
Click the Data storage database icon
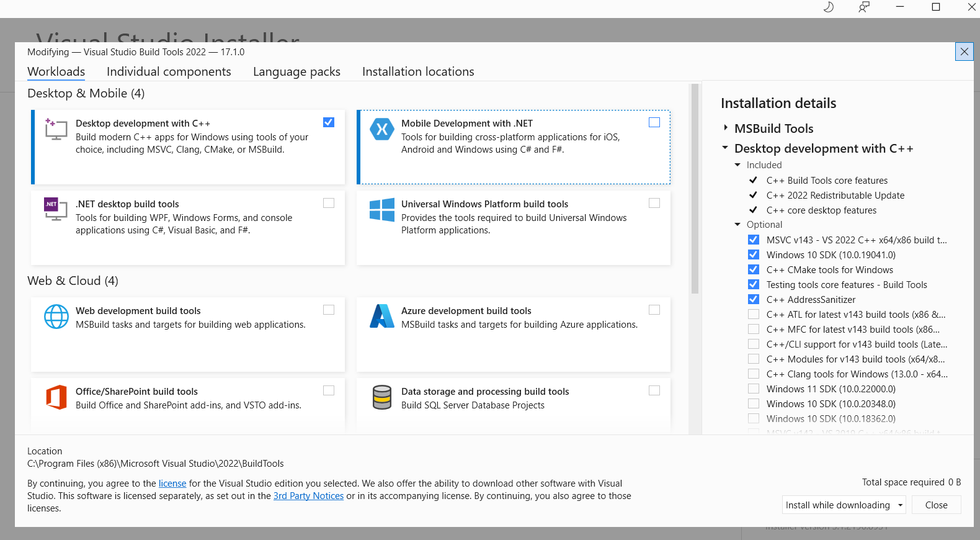381,397
